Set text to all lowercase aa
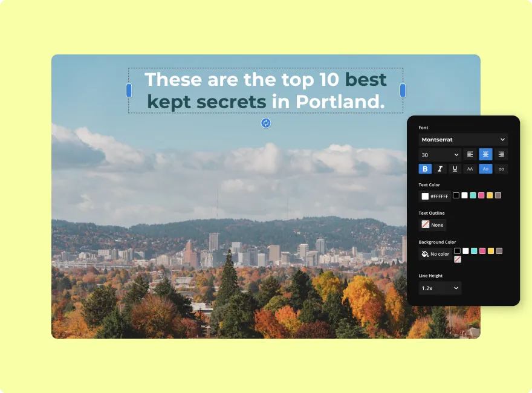 [x=501, y=169]
